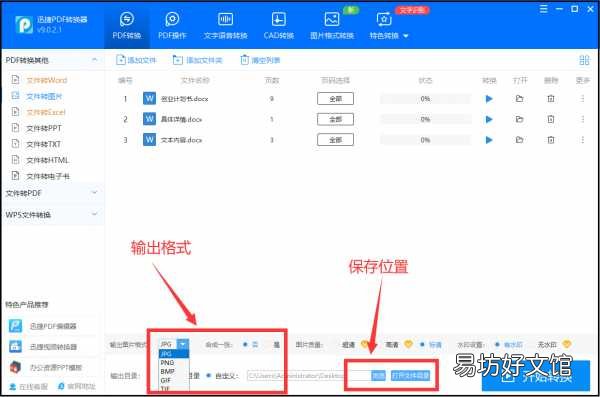The height and width of the screenshot is (397, 600).
Task: Select the 自定义 output directory radio button
Action: 209,376
